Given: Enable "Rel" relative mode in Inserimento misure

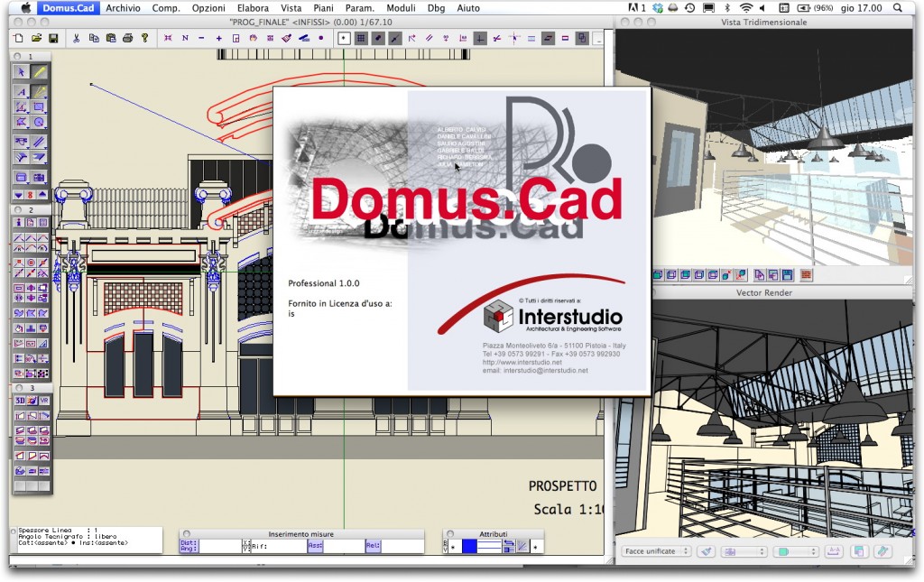Looking at the screenshot, I should click(374, 544).
